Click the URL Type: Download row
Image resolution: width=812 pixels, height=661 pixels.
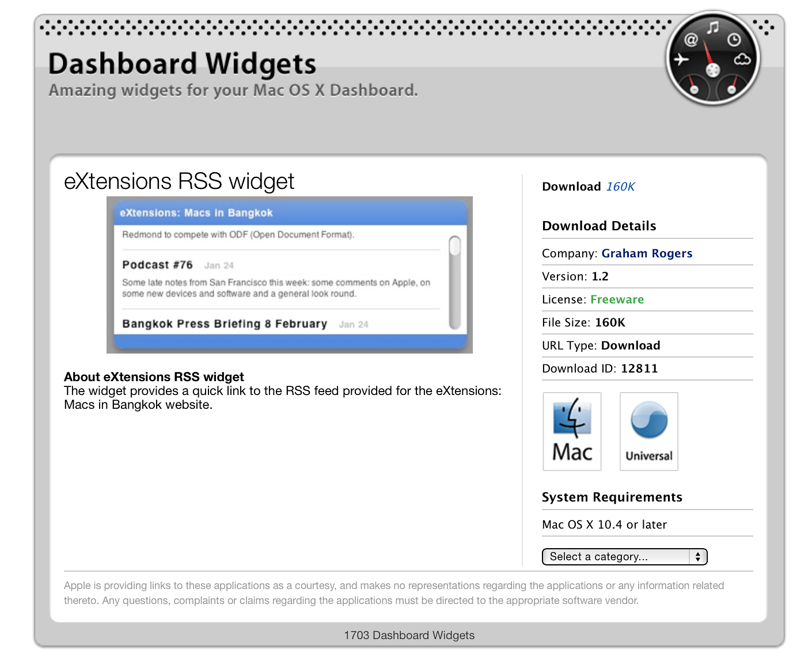pos(647,345)
